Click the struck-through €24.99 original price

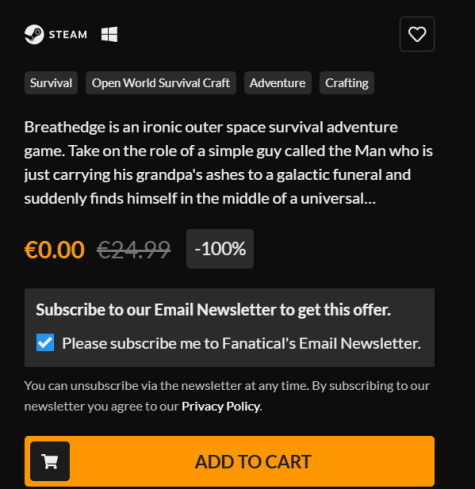pyautogui.click(x=134, y=249)
